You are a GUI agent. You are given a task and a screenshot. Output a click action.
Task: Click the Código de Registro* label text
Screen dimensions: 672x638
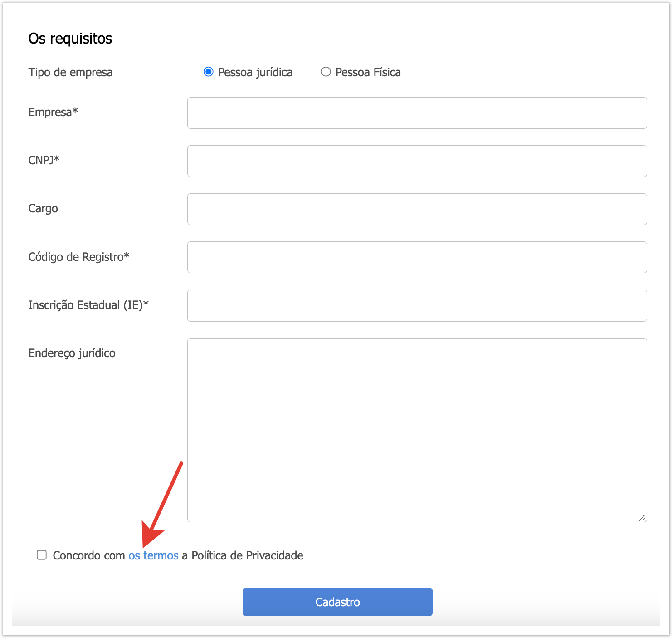(x=79, y=257)
